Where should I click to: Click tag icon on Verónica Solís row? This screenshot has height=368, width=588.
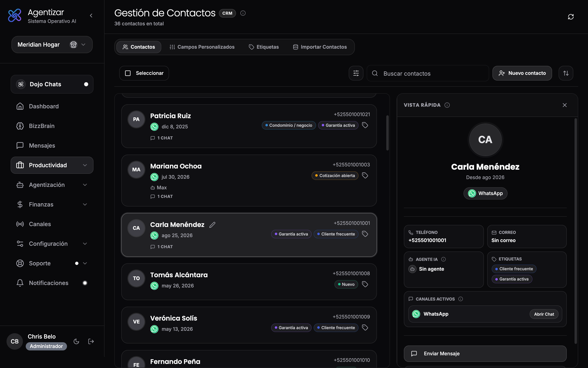[365, 328]
